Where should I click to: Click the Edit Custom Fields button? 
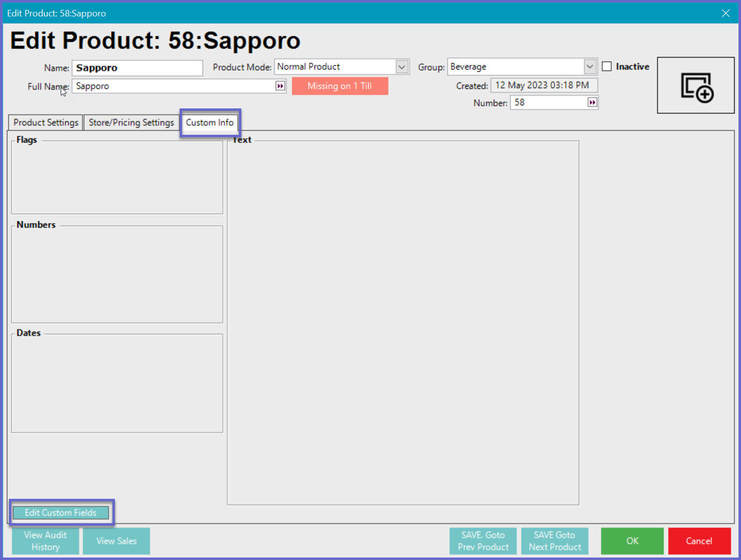[x=61, y=512]
